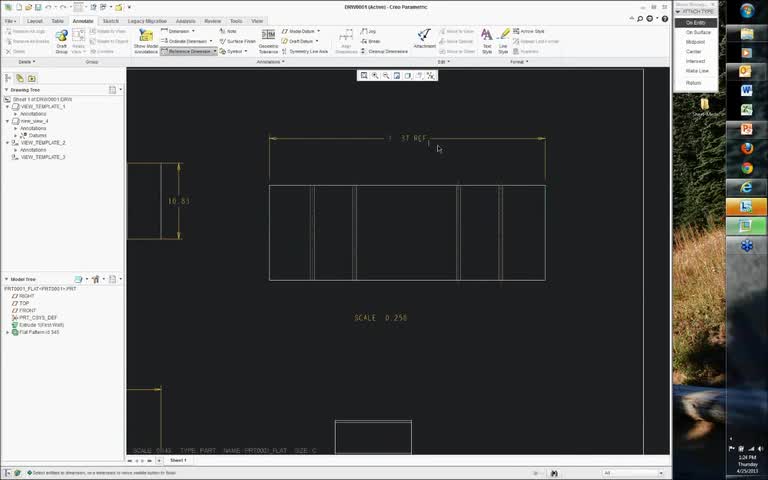The image size is (768, 480).
Task: Collapse the Drawing Tree panel header
Action: (6, 90)
